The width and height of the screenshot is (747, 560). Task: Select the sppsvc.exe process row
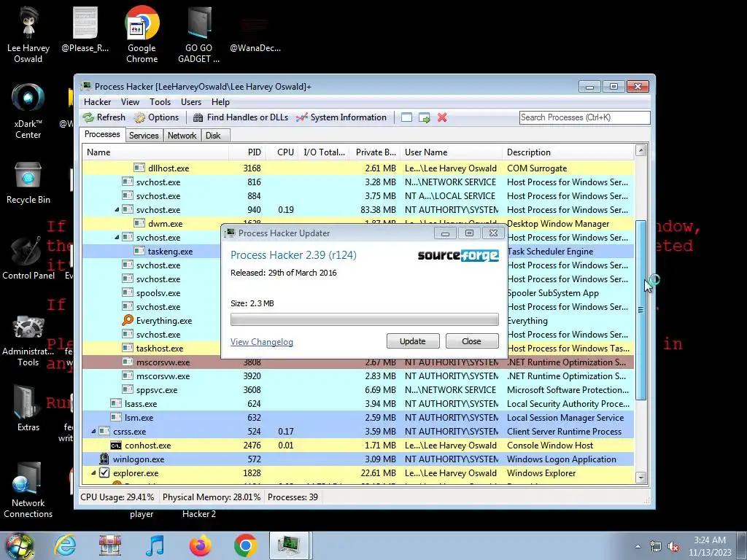(358, 390)
